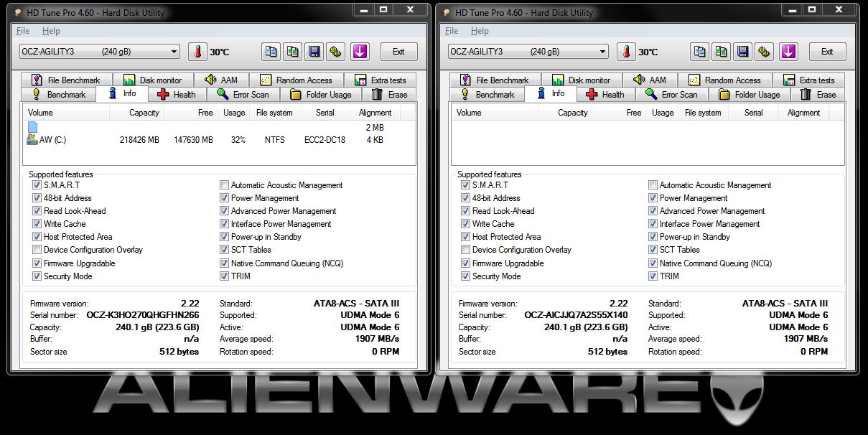Click the purple down-arrow icon in right window
Image resolution: width=868 pixels, height=435 pixels.
click(788, 52)
